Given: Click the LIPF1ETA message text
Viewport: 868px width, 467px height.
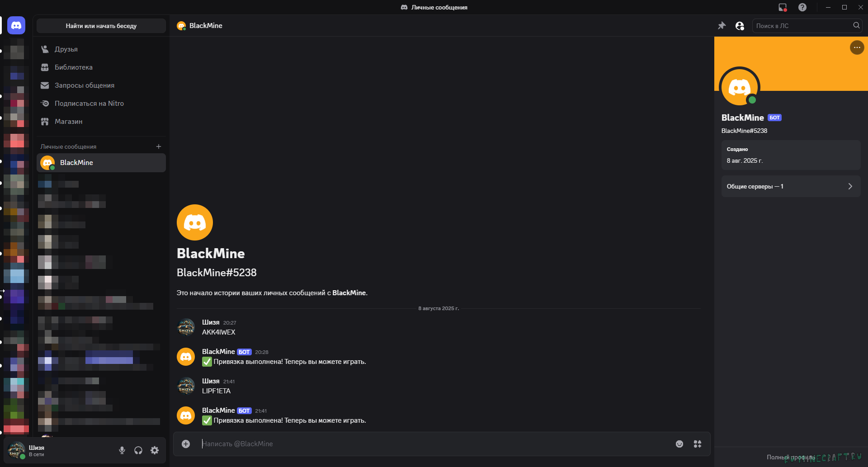Looking at the screenshot, I should (x=216, y=391).
